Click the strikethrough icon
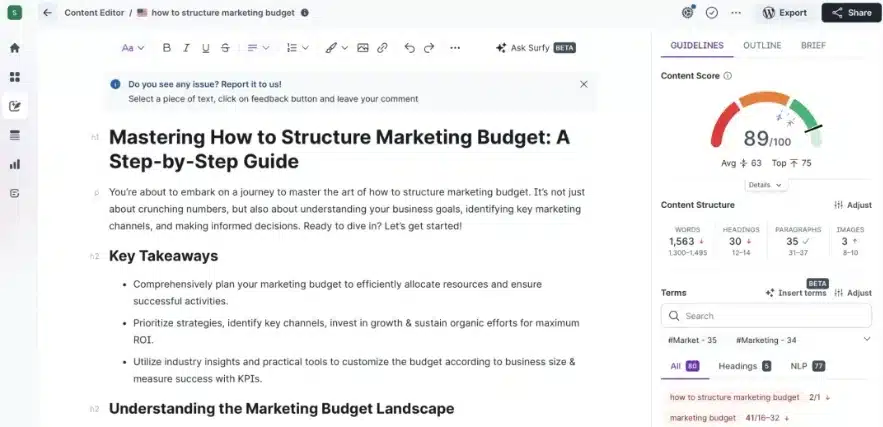Image resolution: width=883 pixels, height=427 pixels. coord(225,48)
